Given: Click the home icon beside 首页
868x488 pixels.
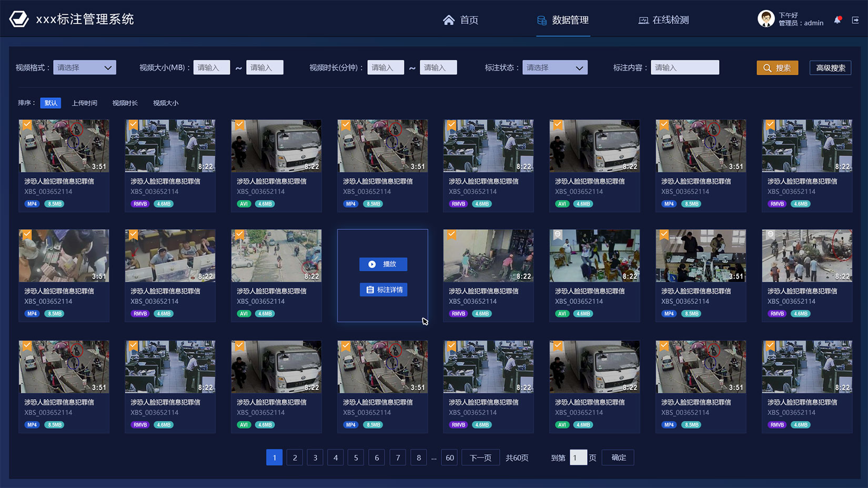Looking at the screenshot, I should 448,20.
